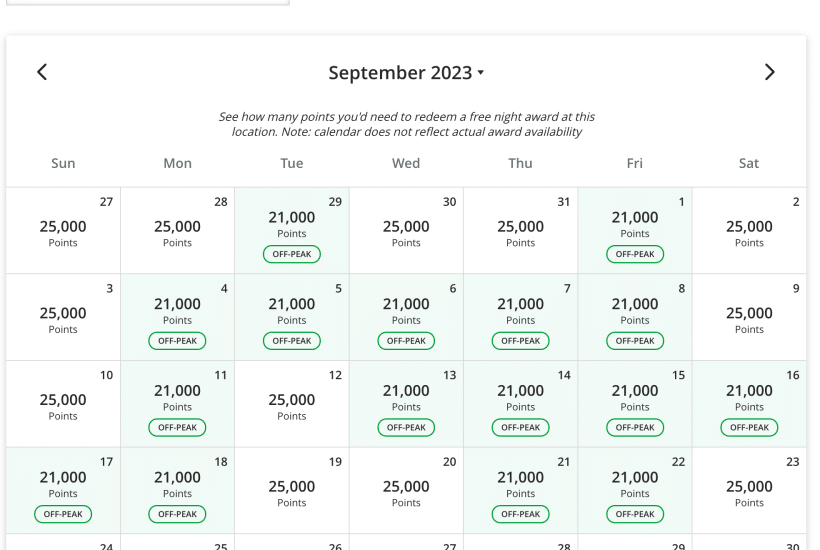Pick September 19 date cell
The width and height of the screenshot is (820, 550).
click(x=292, y=490)
